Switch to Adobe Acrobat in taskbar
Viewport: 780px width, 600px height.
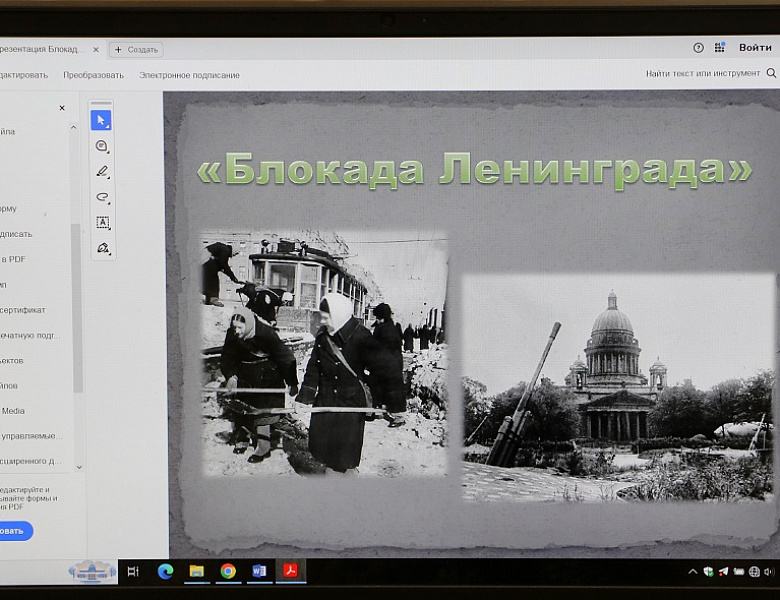291,571
